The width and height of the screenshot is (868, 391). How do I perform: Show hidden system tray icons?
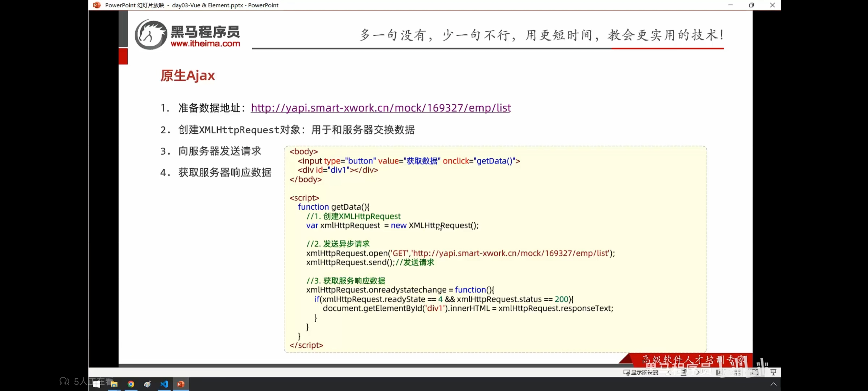coord(773,384)
